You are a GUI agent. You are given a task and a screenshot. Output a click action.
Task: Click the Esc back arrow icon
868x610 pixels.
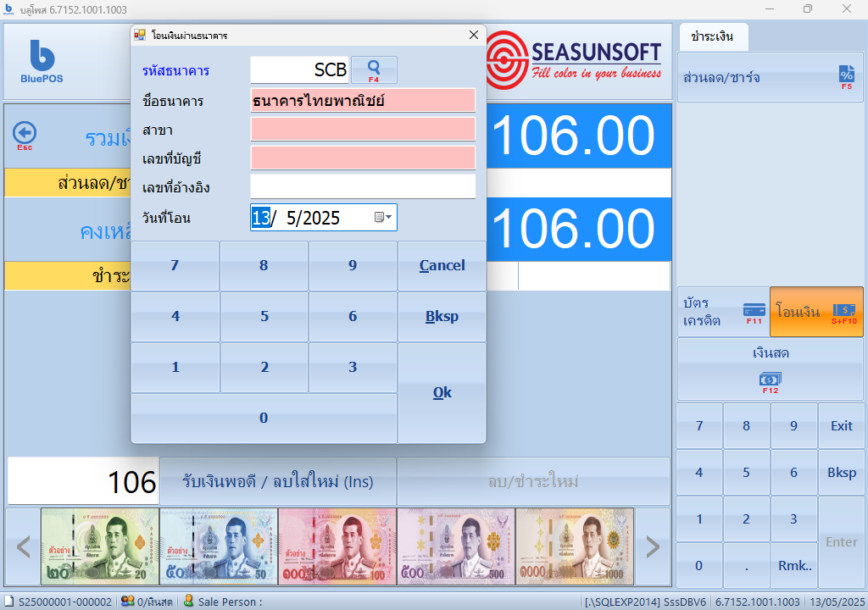pyautogui.click(x=25, y=134)
